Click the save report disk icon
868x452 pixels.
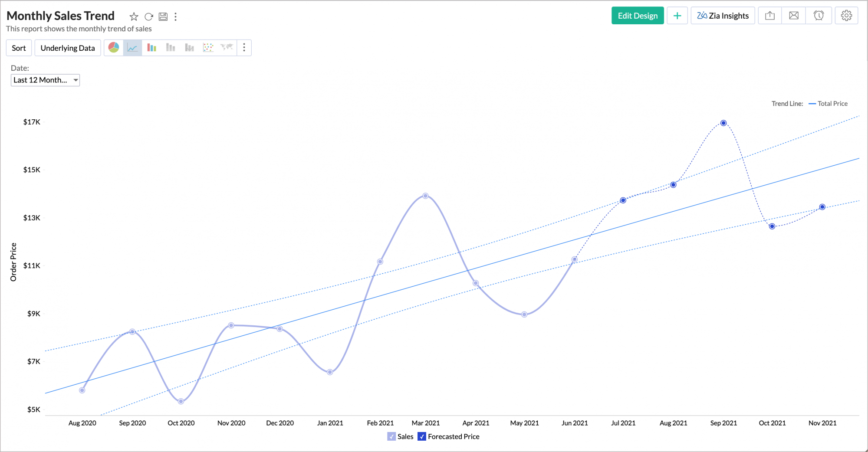[163, 16]
